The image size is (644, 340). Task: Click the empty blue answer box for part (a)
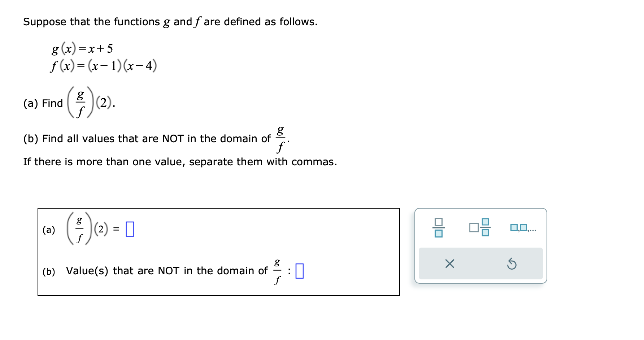[x=130, y=229]
